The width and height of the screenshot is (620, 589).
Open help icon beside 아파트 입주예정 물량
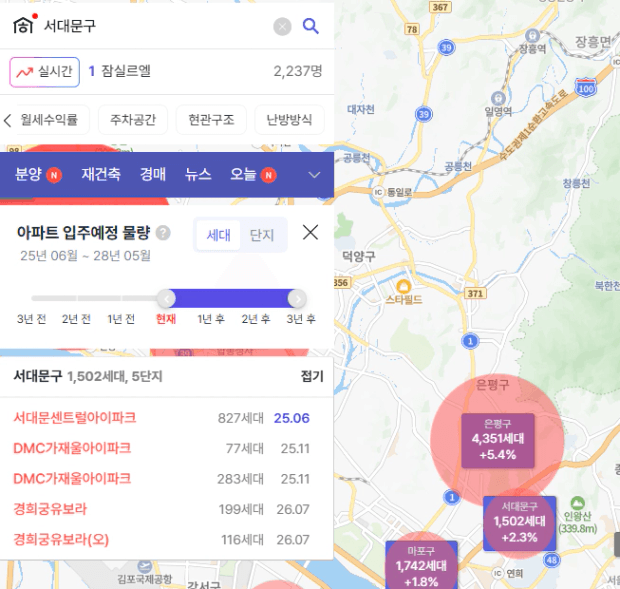[x=163, y=233]
